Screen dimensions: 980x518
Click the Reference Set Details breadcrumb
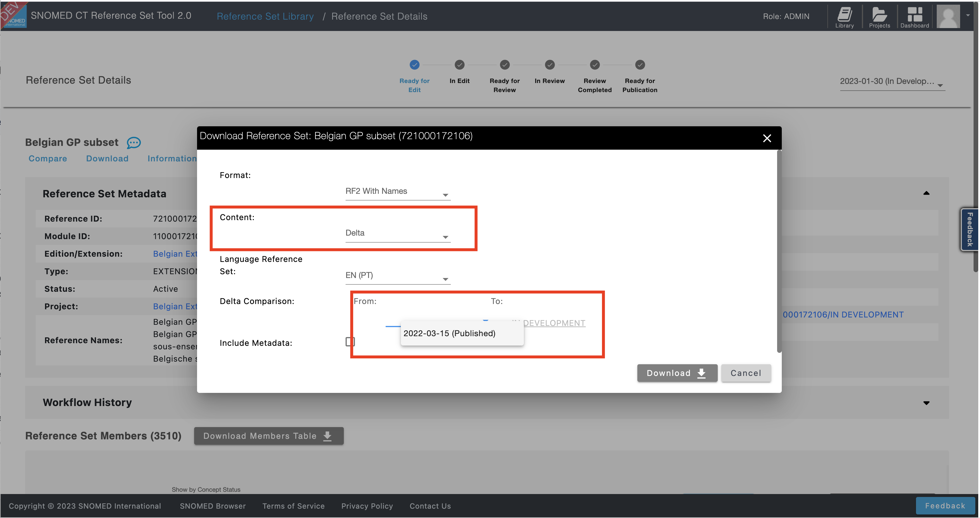pos(379,16)
